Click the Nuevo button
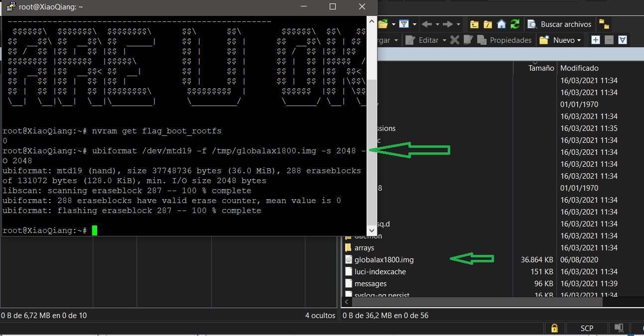644x336 pixels. (x=557, y=40)
